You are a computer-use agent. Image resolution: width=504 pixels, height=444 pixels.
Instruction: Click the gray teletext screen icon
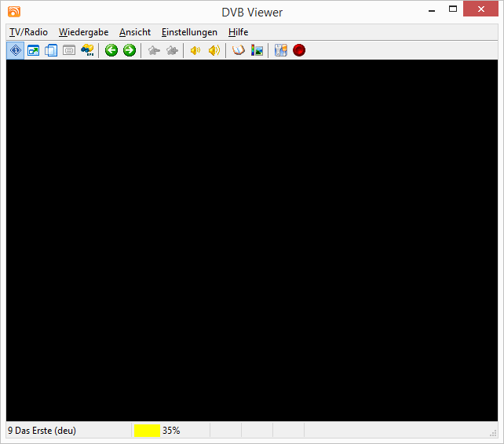69,50
